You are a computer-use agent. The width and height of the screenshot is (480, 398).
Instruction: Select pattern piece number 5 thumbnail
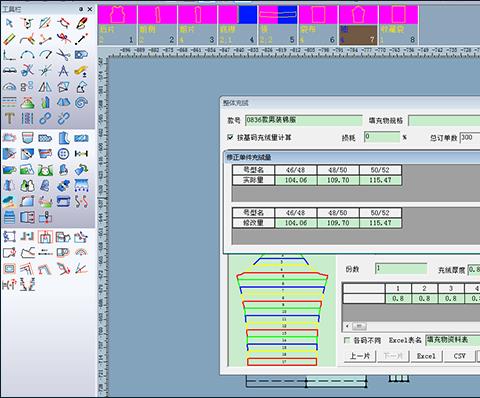pos(278,25)
